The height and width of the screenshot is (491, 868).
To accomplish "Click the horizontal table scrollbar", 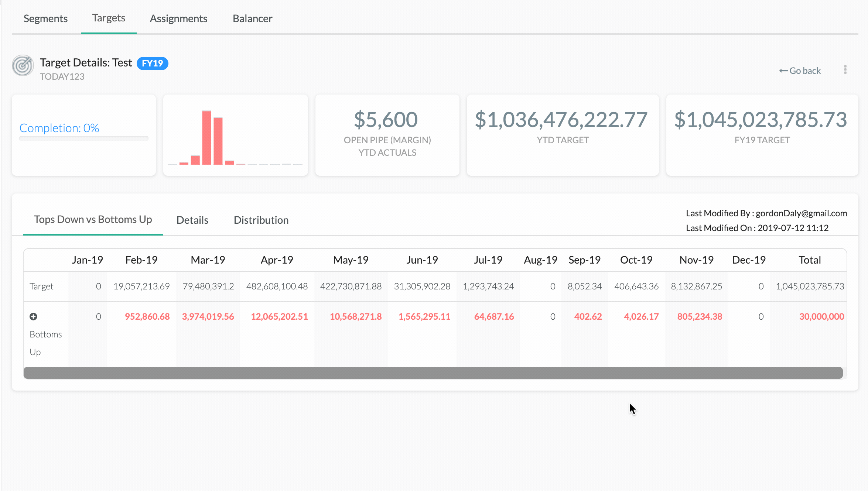I will click(x=433, y=373).
